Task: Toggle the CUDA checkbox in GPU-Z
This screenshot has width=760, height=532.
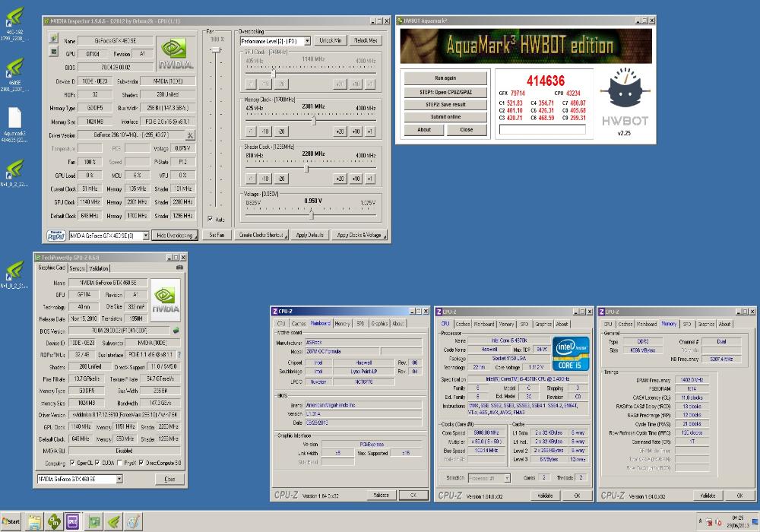Action: [98, 463]
